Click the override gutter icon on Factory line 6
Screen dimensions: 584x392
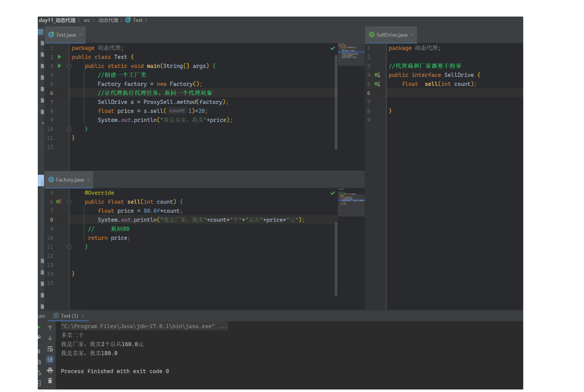[x=59, y=202]
